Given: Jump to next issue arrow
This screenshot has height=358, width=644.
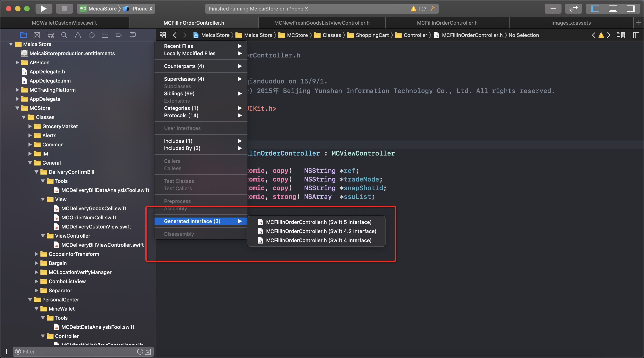Looking at the screenshot, I should 609,35.
